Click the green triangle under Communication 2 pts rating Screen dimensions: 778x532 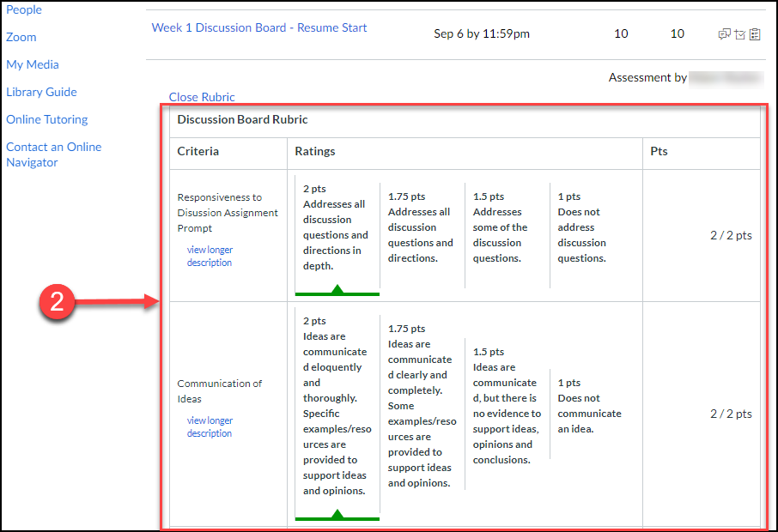[337, 515]
